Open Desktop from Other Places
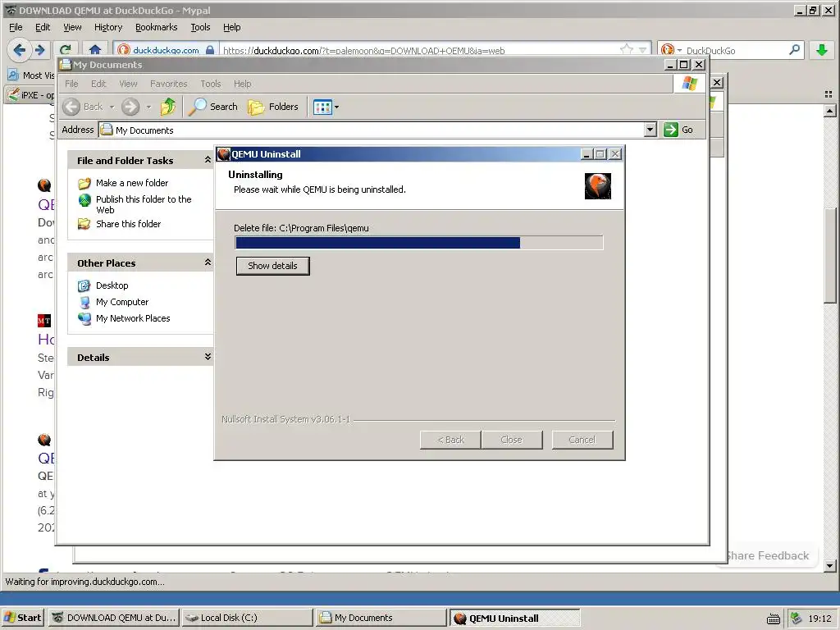Screen dimensions: 840x630 click(x=112, y=285)
